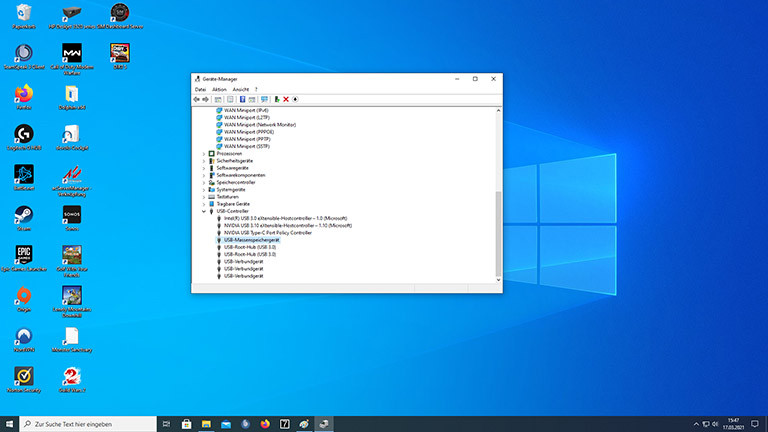Image resolution: width=768 pixels, height=432 pixels.
Task: Click the red X uninstall device toolbar icon
Action: [x=286, y=99]
